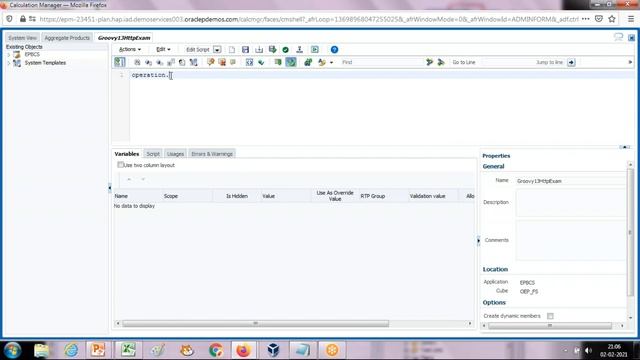Open PowerPoint from taskbar
The height and width of the screenshot is (360, 640).
[x=98, y=350]
